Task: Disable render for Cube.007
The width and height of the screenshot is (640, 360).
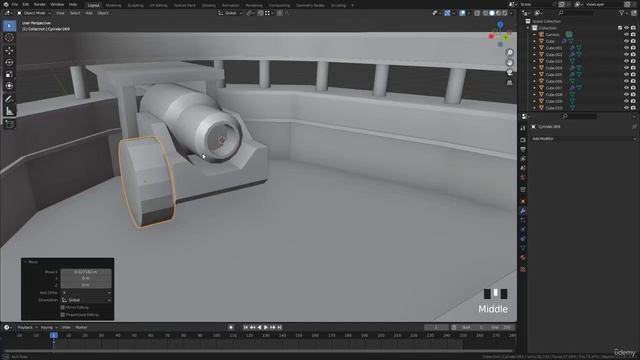Action: [x=633, y=88]
